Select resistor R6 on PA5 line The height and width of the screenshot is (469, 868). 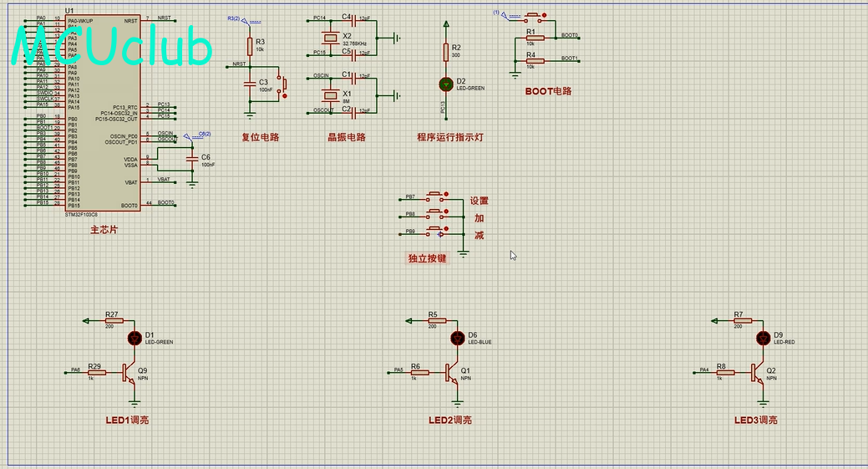point(419,373)
